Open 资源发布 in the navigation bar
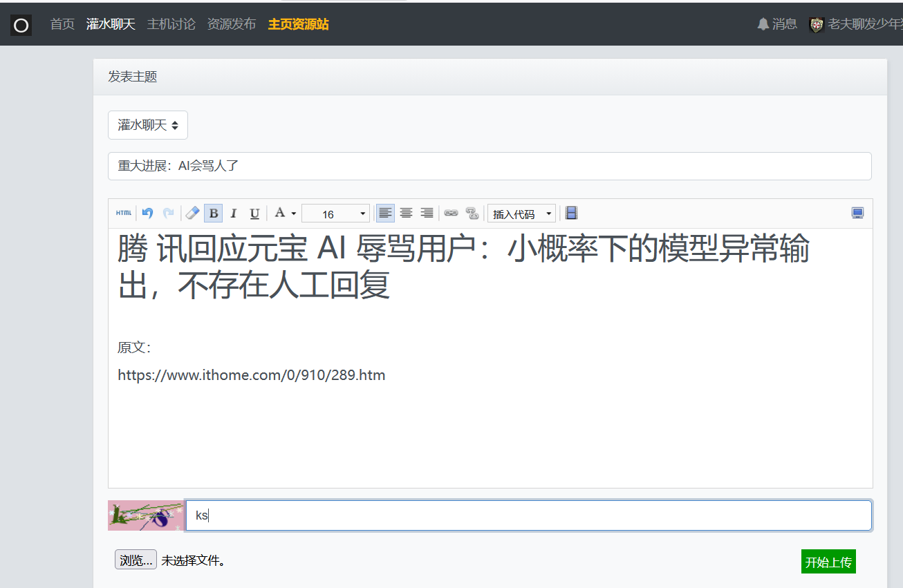 (232, 24)
